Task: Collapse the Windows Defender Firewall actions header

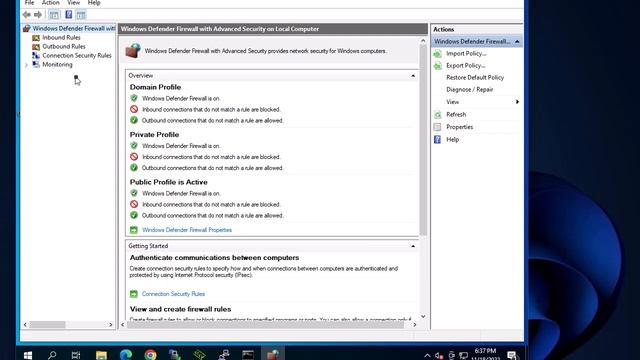Action: [517, 42]
